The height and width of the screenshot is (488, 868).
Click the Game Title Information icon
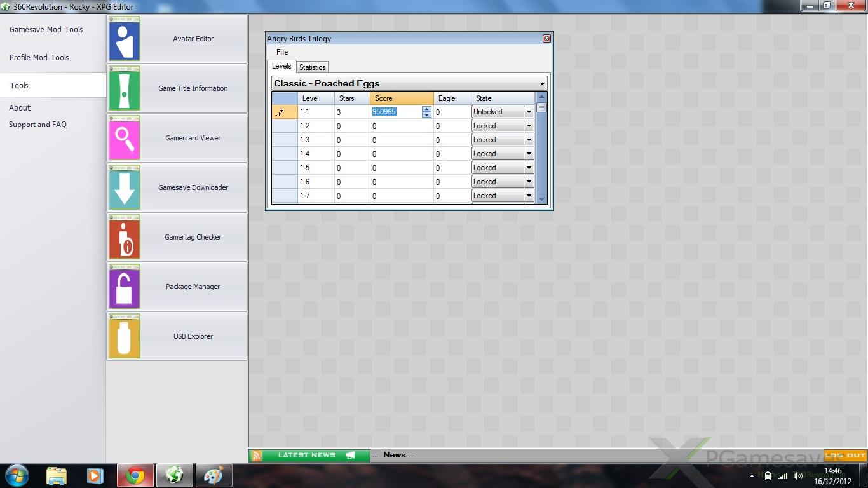[x=125, y=89]
